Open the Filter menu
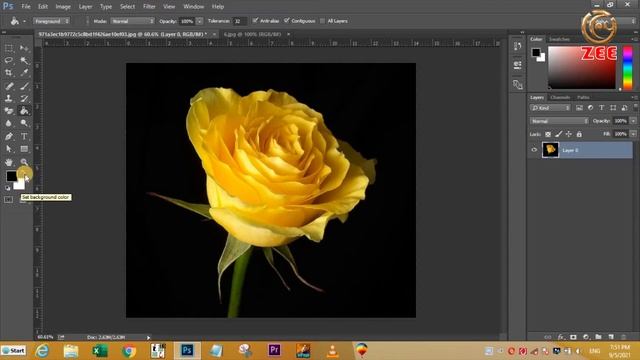 click(149, 7)
